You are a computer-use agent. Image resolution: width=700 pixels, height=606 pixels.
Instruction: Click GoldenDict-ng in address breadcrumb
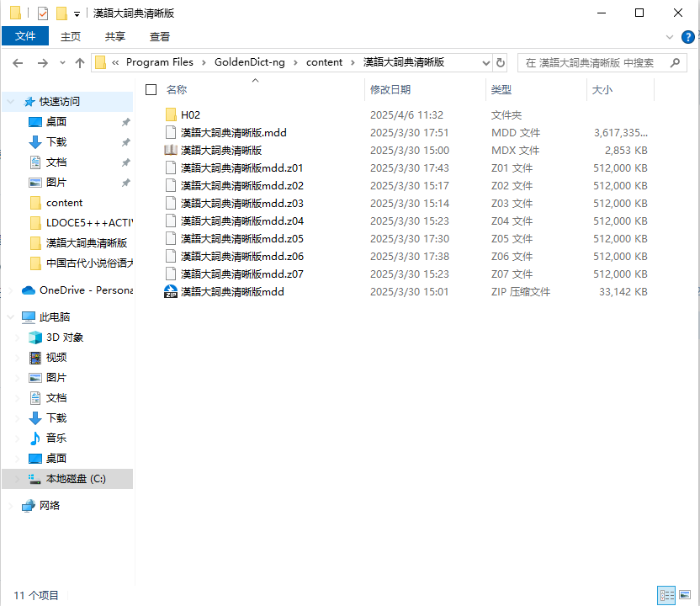250,62
